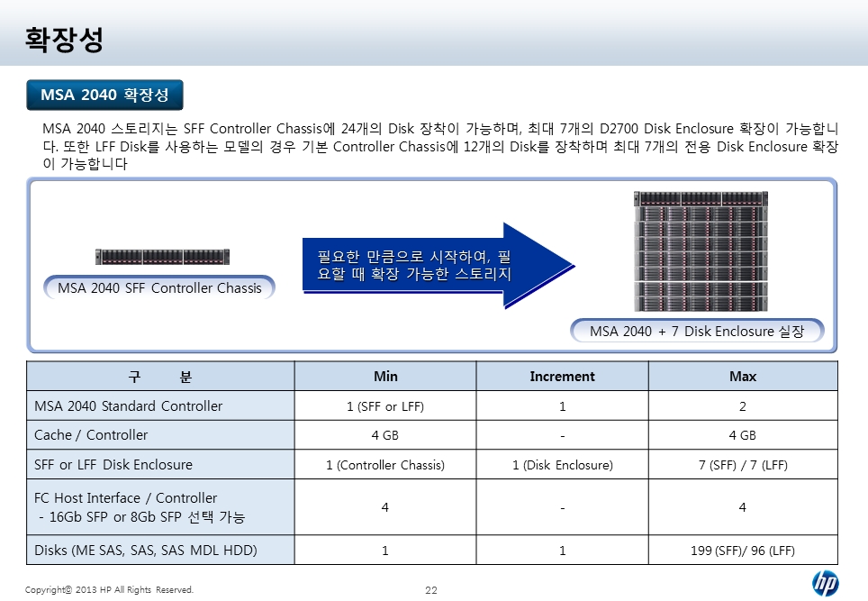This screenshot has height=601, width=868.
Task: Click the slide title '확장성'
Action: click(64, 40)
